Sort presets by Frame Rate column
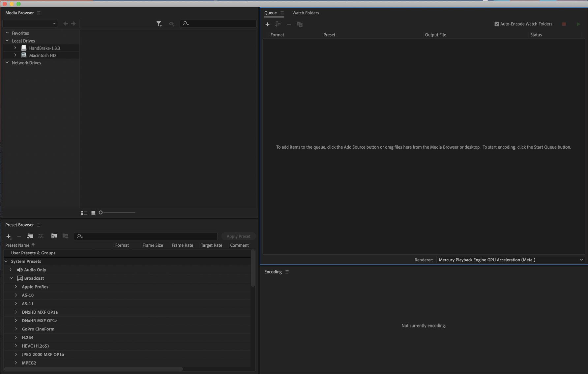The height and width of the screenshot is (374, 588). click(x=182, y=245)
